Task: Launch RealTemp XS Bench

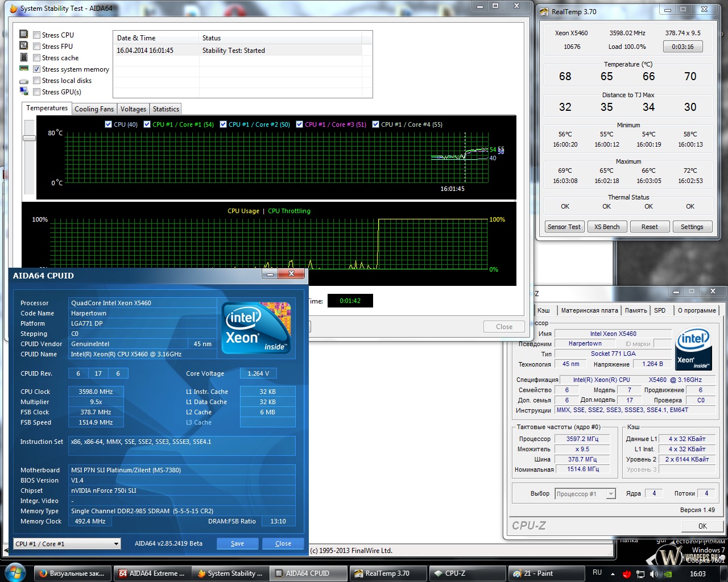Action: point(607,227)
